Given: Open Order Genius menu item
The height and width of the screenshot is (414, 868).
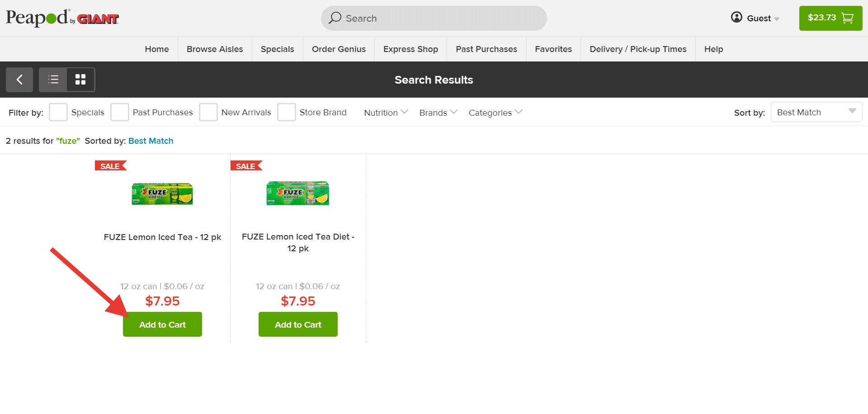Looking at the screenshot, I should point(339,49).
